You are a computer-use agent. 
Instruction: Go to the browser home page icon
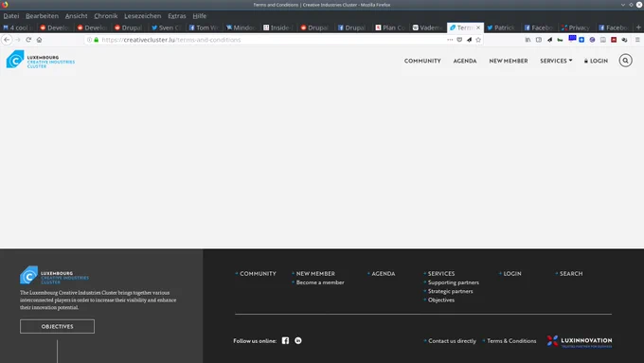click(x=39, y=40)
